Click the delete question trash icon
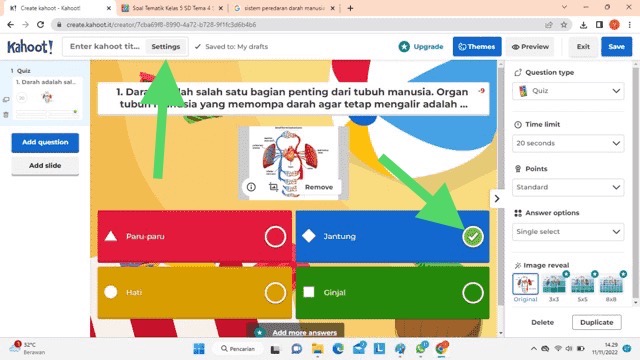Screen dimensions: 640x360 click(6, 115)
